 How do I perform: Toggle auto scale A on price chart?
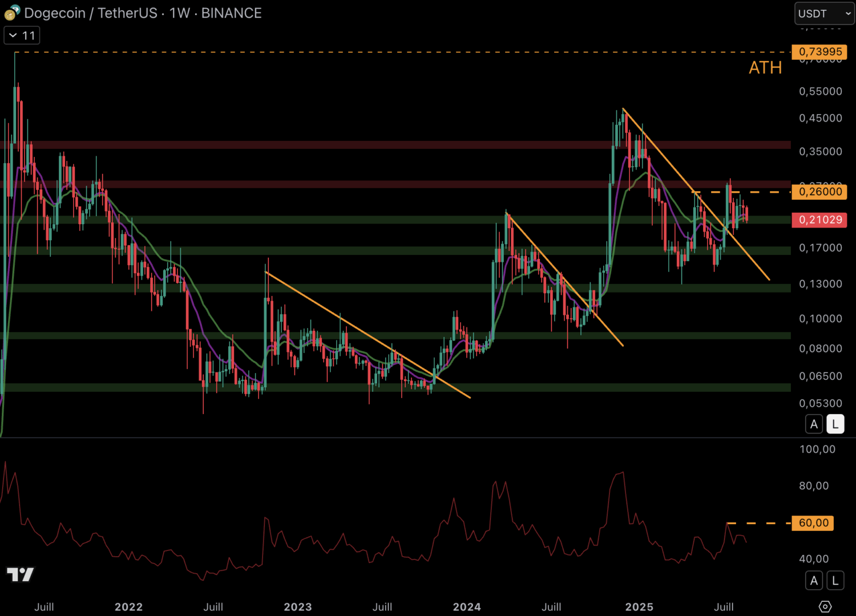814,424
